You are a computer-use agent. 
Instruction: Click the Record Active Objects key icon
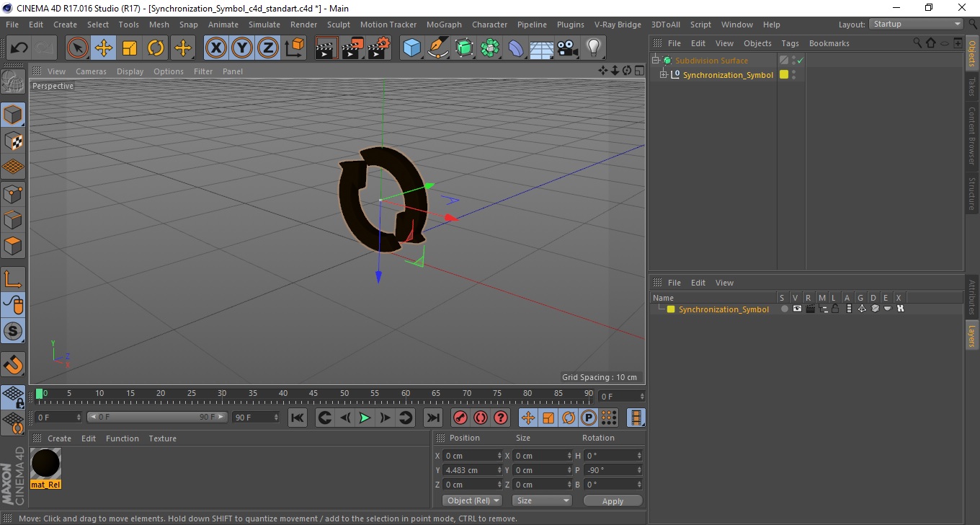pyautogui.click(x=460, y=418)
